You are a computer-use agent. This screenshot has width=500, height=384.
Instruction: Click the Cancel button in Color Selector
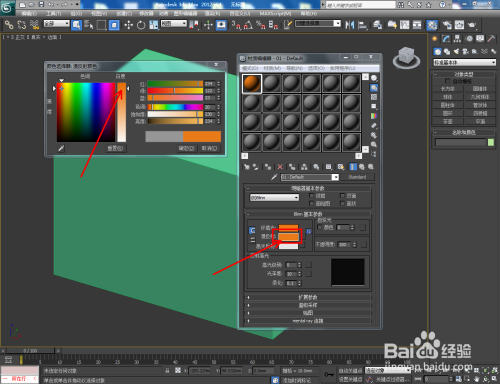[x=209, y=148]
